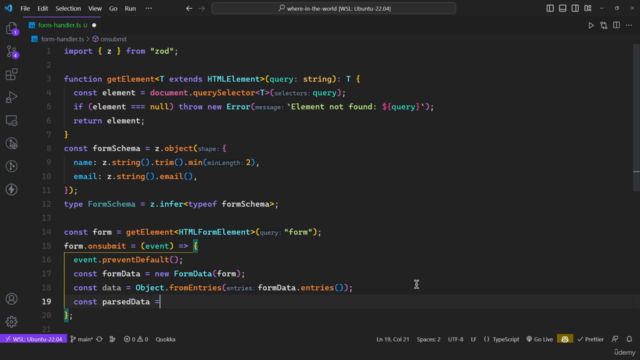Open the Accounts menu icon
The image size is (640, 360).
pos(11,299)
